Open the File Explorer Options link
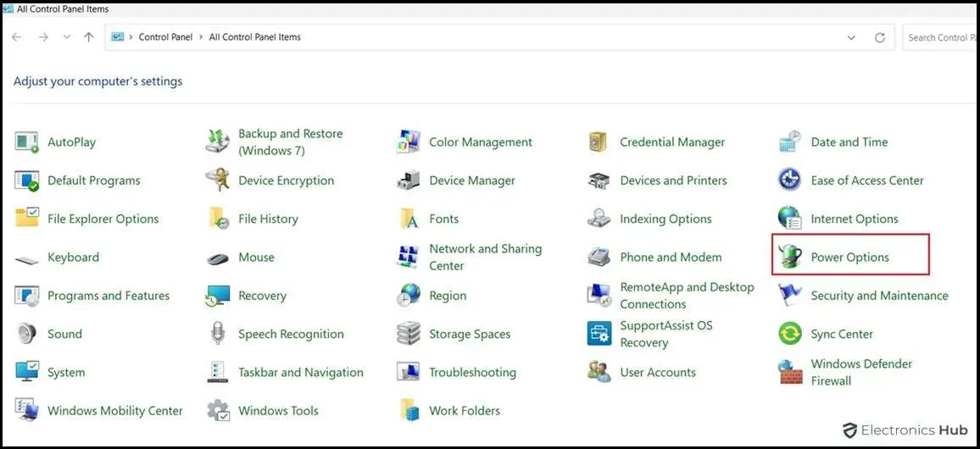The height and width of the screenshot is (449, 980). (103, 219)
